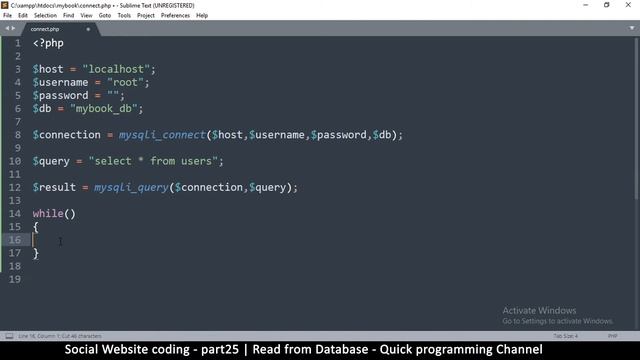Place cursor on <?php opening tag
640x360 pixels.
click(48, 43)
